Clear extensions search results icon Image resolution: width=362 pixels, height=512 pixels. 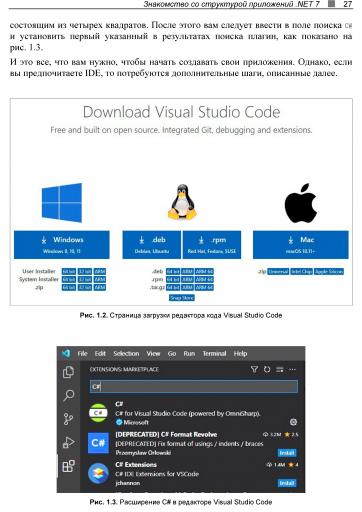280,369
